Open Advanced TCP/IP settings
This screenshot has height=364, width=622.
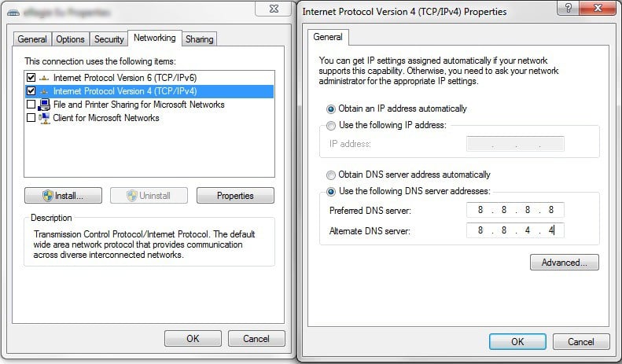[x=564, y=263]
